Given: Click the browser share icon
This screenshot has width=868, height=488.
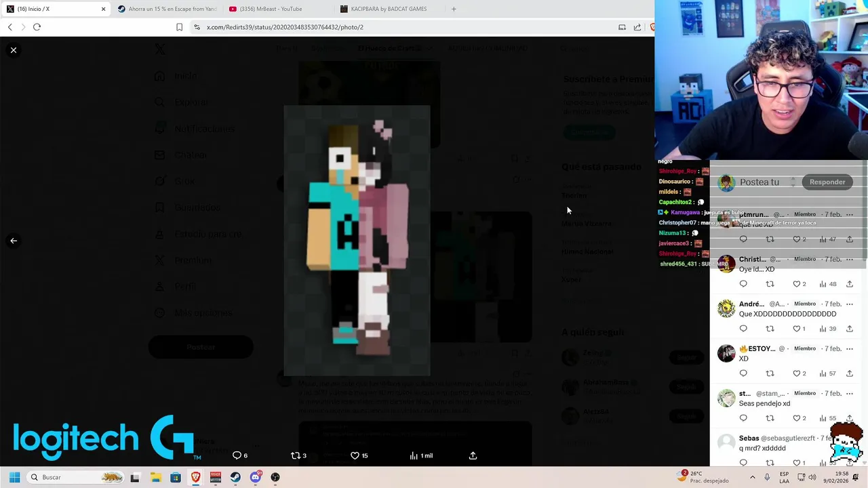Looking at the screenshot, I should coord(637,27).
